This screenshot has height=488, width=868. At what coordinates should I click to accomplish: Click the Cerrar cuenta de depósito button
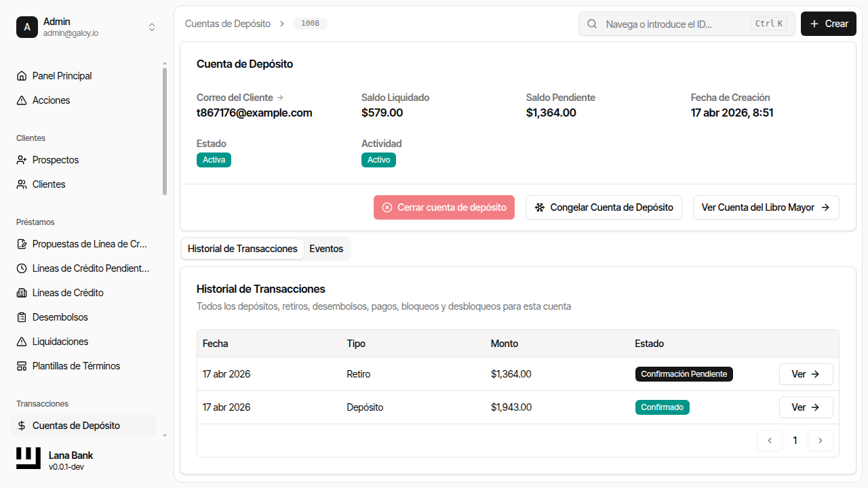[x=444, y=207]
